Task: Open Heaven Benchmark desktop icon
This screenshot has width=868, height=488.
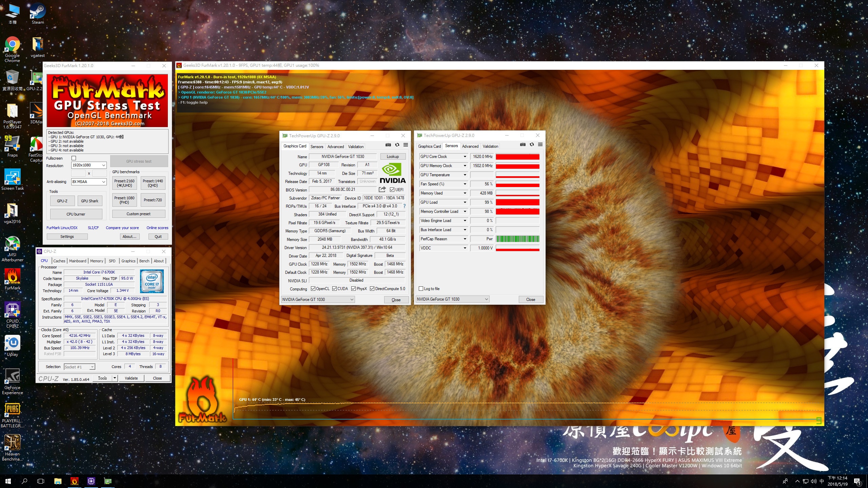Action: (x=12, y=448)
